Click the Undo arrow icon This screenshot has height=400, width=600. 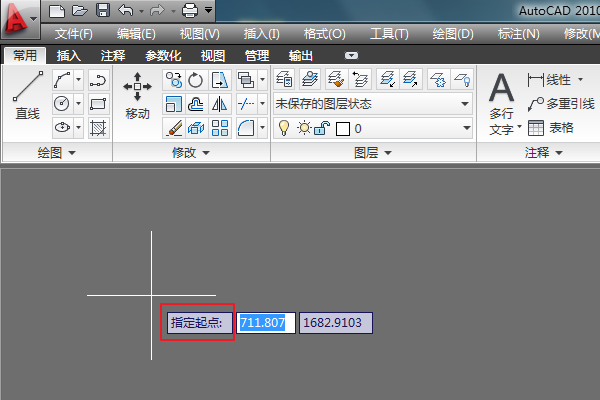click(x=126, y=10)
